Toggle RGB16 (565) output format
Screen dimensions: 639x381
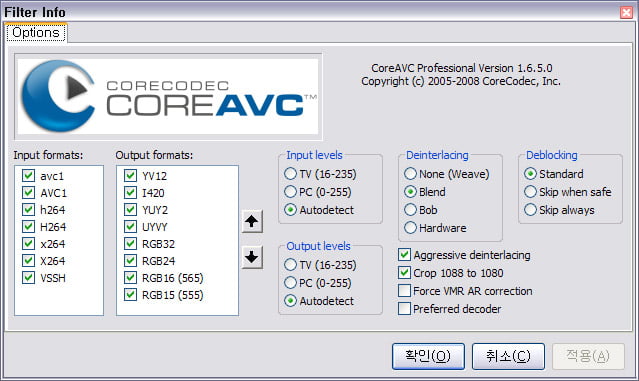point(130,277)
